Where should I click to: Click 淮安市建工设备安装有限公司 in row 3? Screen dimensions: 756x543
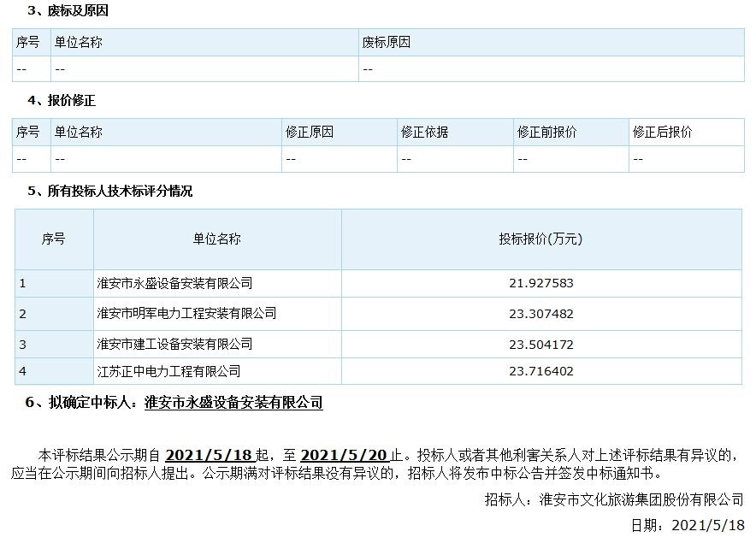click(174, 344)
